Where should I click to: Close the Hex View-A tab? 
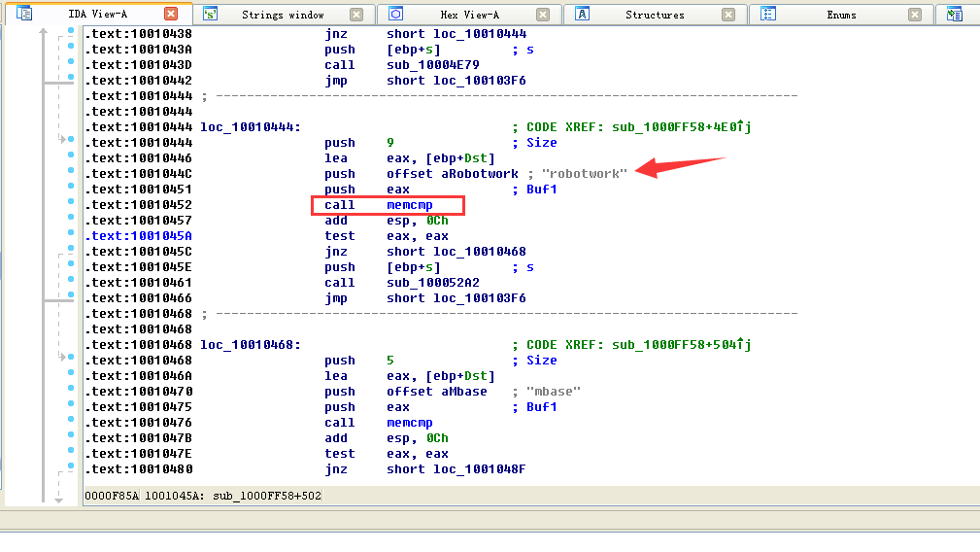pyautogui.click(x=543, y=15)
